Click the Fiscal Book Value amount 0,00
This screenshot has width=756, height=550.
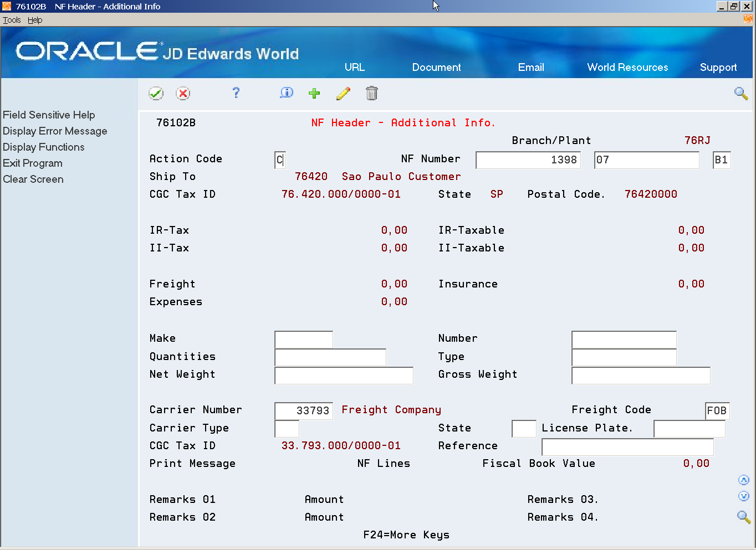click(696, 464)
